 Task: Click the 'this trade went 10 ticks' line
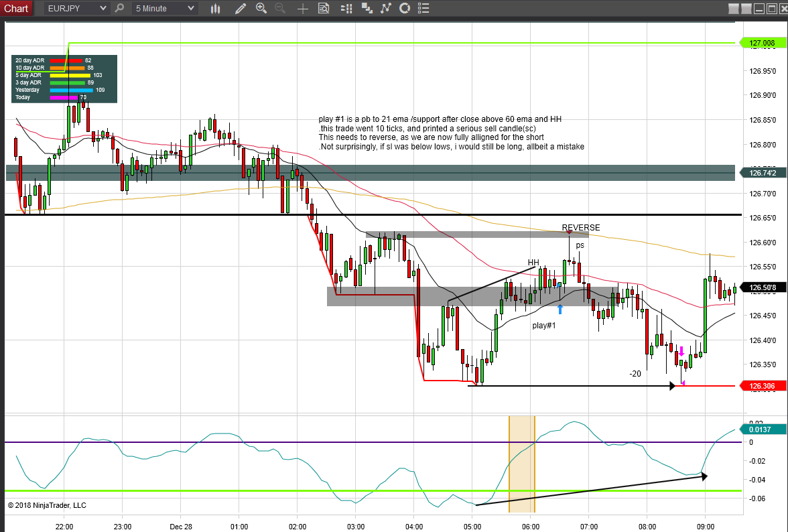coord(428,128)
